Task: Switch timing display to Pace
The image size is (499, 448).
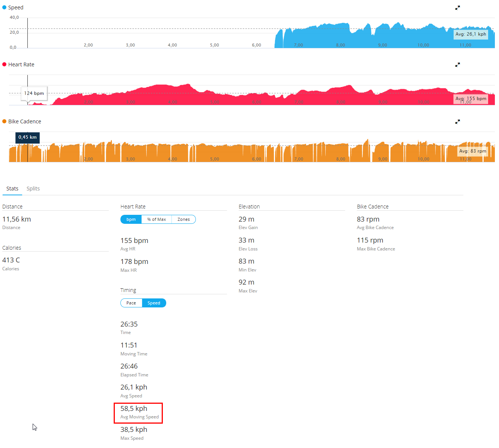Action: pos(131,303)
